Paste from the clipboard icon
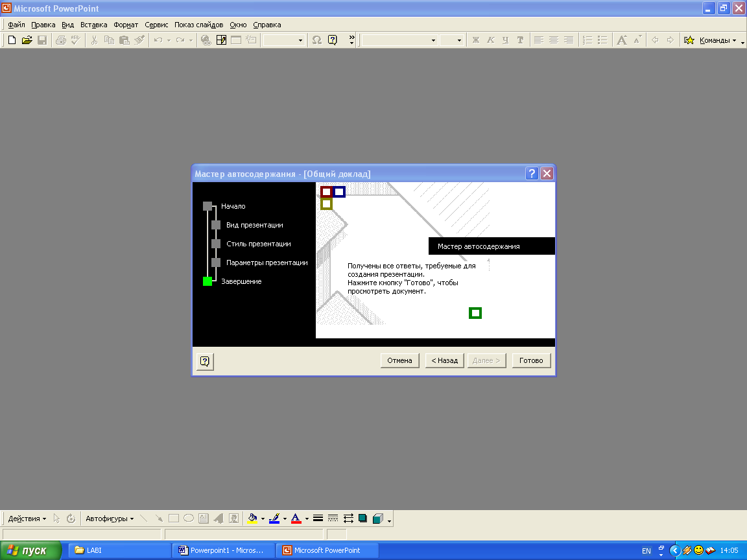747x560 pixels. pyautogui.click(x=124, y=40)
